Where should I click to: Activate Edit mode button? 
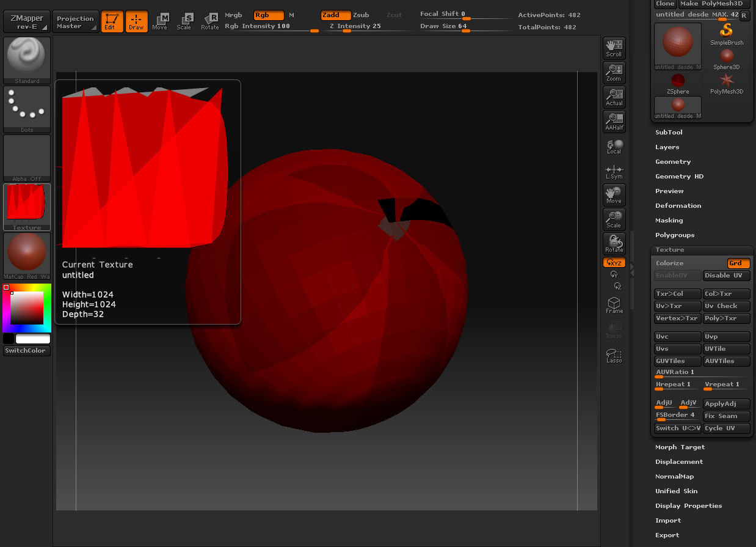pyautogui.click(x=112, y=21)
